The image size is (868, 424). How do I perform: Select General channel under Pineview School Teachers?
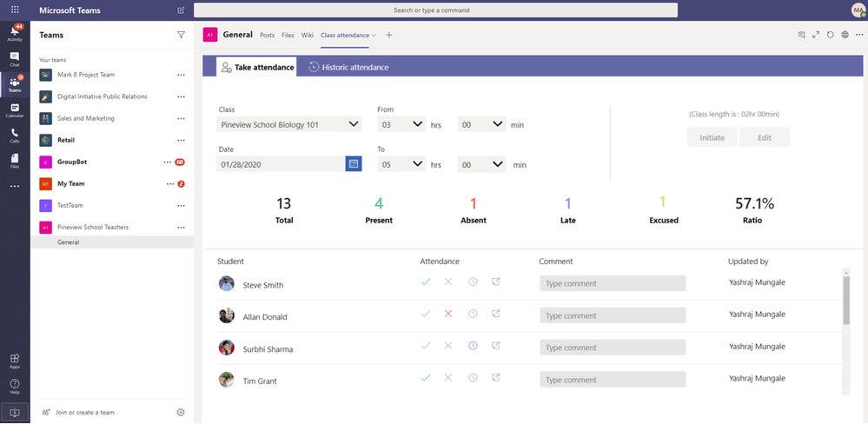[112, 242]
